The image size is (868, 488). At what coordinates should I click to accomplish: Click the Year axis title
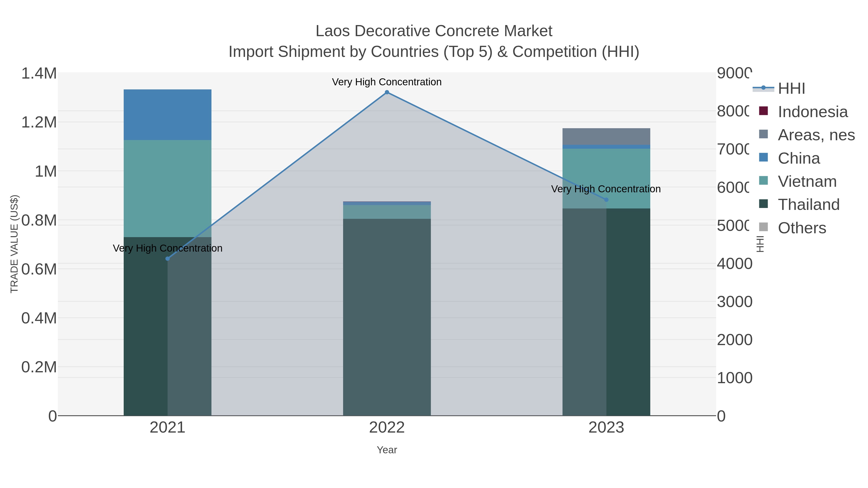click(387, 450)
